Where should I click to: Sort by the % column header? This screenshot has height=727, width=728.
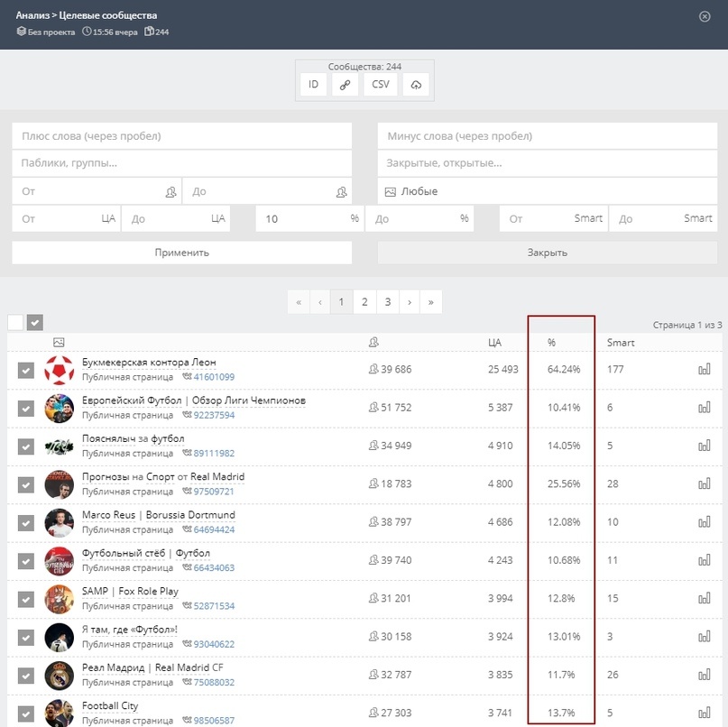(551, 343)
